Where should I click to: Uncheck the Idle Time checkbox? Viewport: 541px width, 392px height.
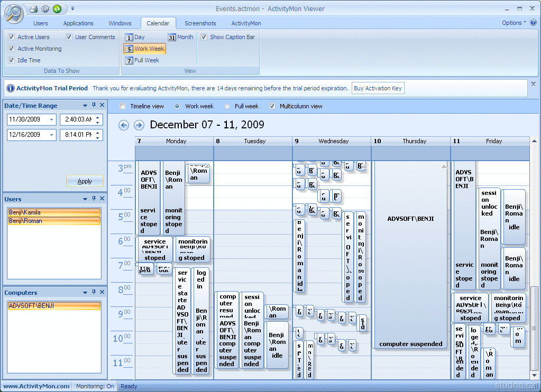click(12, 60)
